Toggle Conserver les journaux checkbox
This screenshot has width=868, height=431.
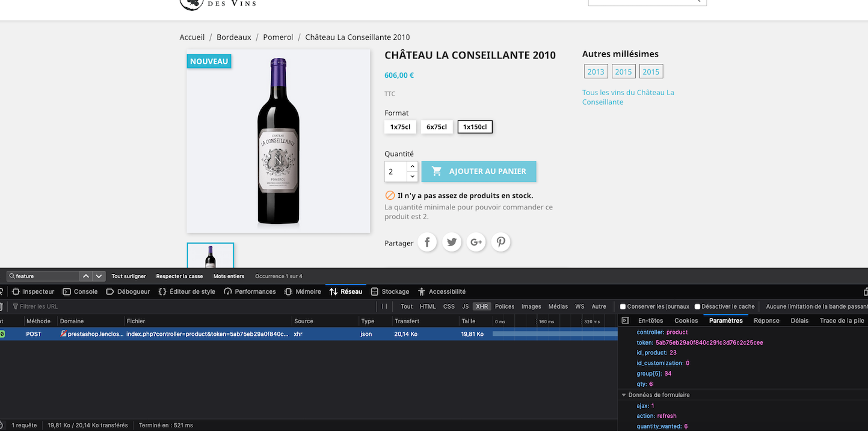coord(623,306)
